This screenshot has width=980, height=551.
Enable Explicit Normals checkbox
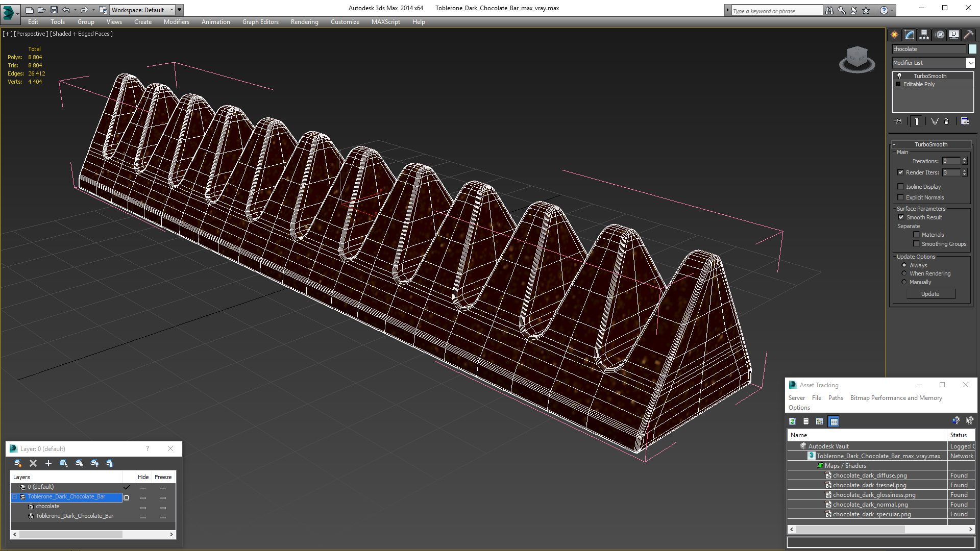900,197
